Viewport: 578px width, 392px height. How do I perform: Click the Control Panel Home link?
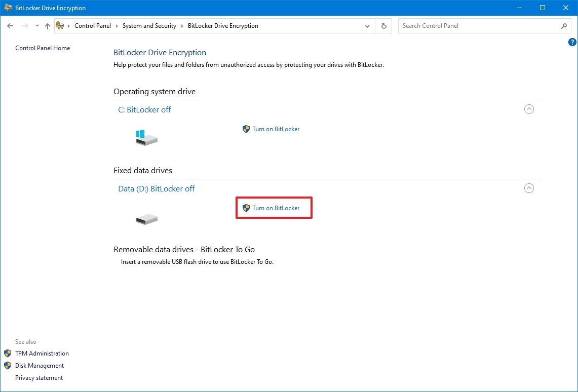43,48
